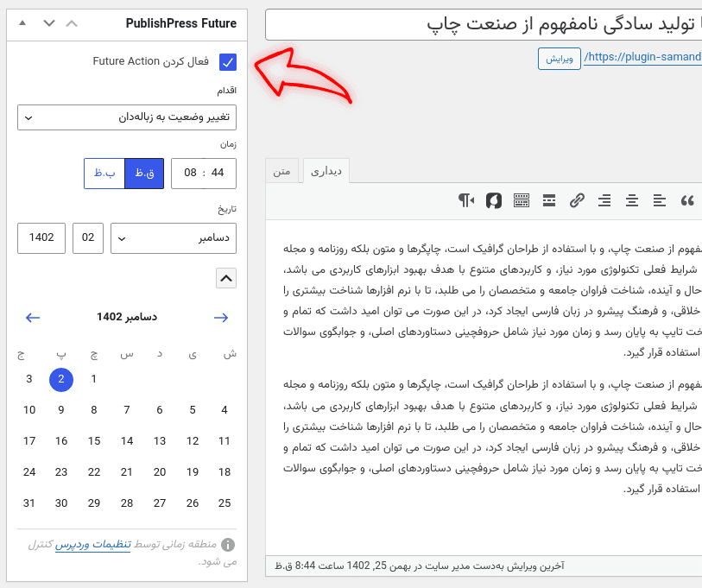Click the day field showing 02
Screen dimensions: 702x588
(88, 238)
